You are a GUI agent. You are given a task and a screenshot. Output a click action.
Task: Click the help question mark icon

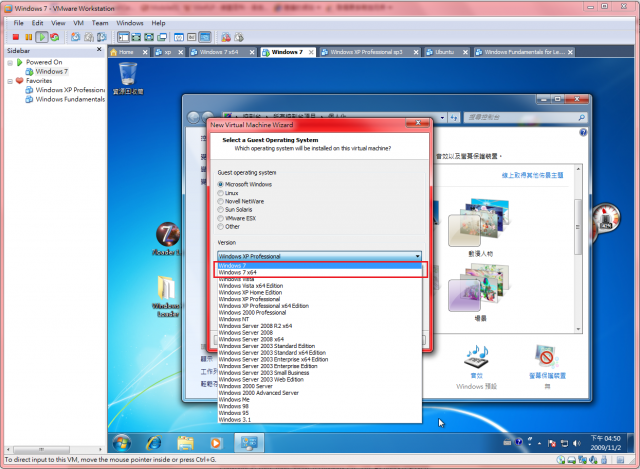tap(583, 132)
